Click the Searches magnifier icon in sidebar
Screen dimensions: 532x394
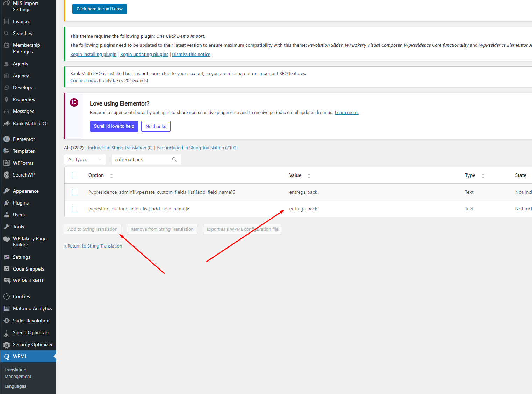click(x=7, y=33)
